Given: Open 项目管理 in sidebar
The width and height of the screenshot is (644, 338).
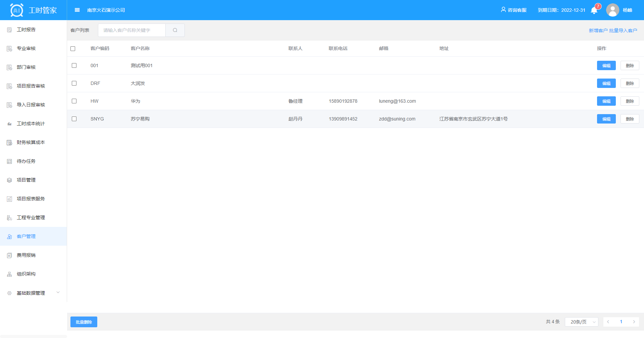Looking at the screenshot, I should point(26,180).
